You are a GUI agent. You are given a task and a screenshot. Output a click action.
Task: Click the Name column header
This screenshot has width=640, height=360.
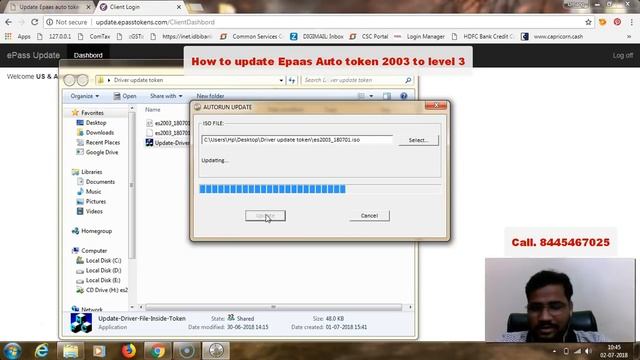(x=153, y=109)
